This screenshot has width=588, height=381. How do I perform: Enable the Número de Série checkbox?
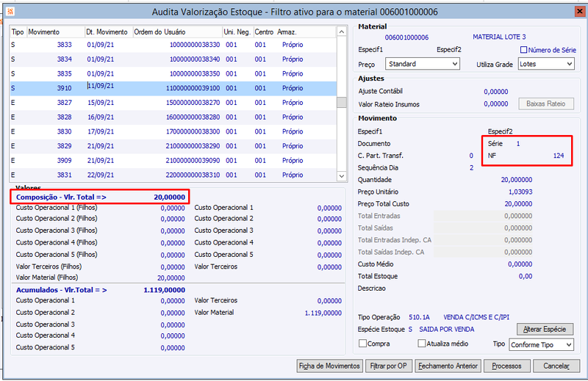click(x=523, y=50)
